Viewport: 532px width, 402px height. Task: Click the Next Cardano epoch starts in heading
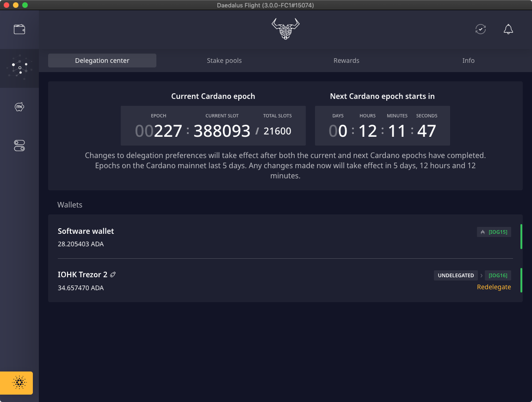383,96
